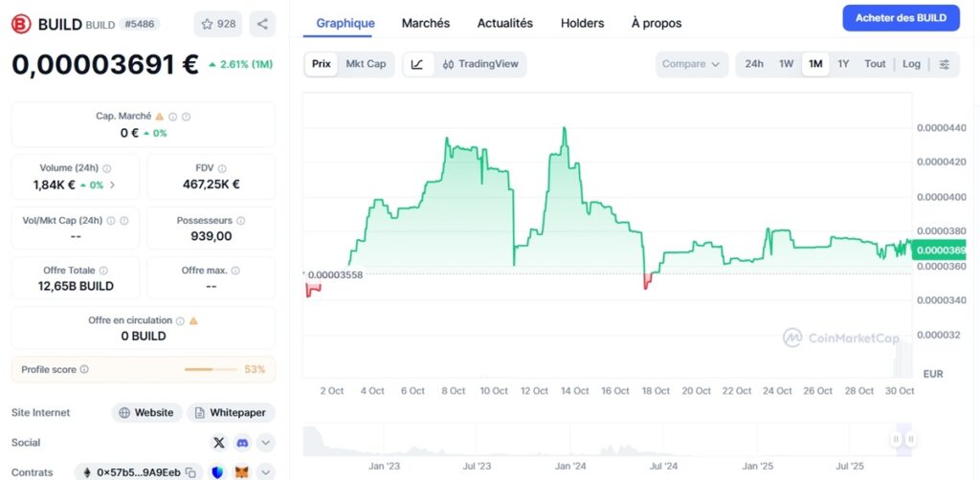
Task: Click the 12,65B BUILD total supply value
Action: [76, 287]
